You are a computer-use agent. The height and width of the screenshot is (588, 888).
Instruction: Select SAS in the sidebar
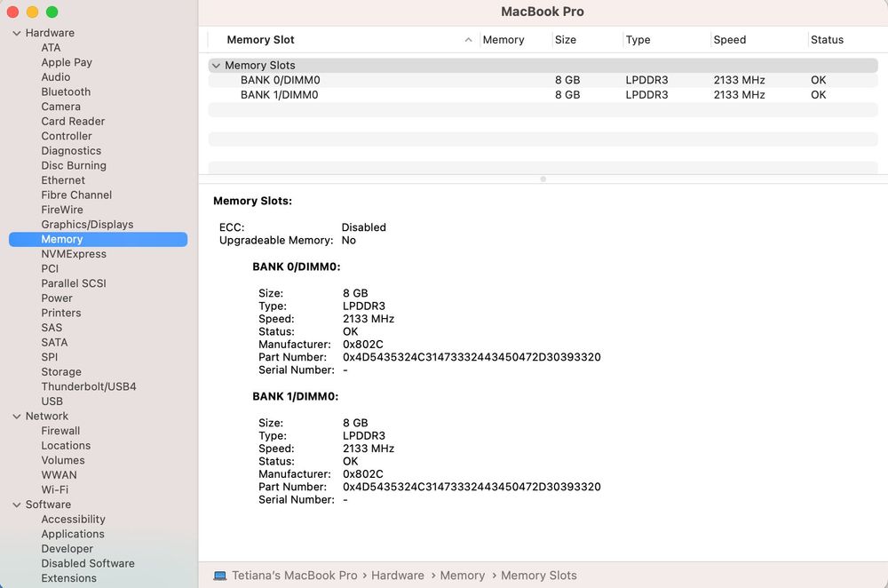click(52, 328)
